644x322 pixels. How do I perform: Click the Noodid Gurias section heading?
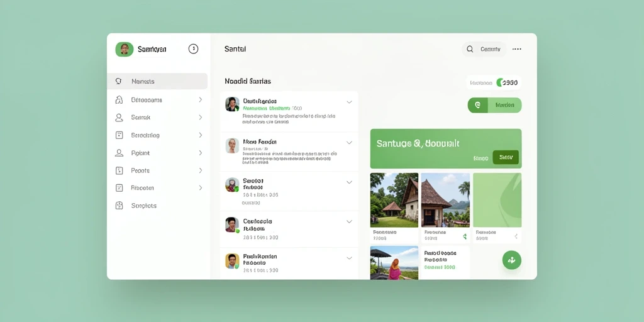[248, 81]
